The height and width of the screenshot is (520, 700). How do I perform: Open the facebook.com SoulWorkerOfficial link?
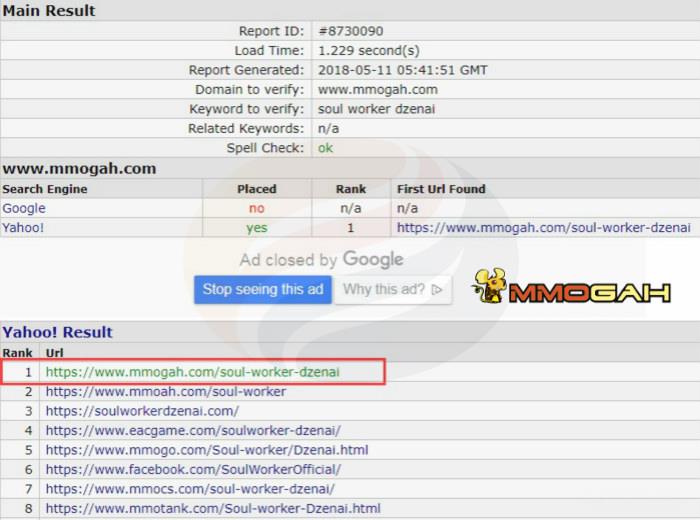coord(193,469)
